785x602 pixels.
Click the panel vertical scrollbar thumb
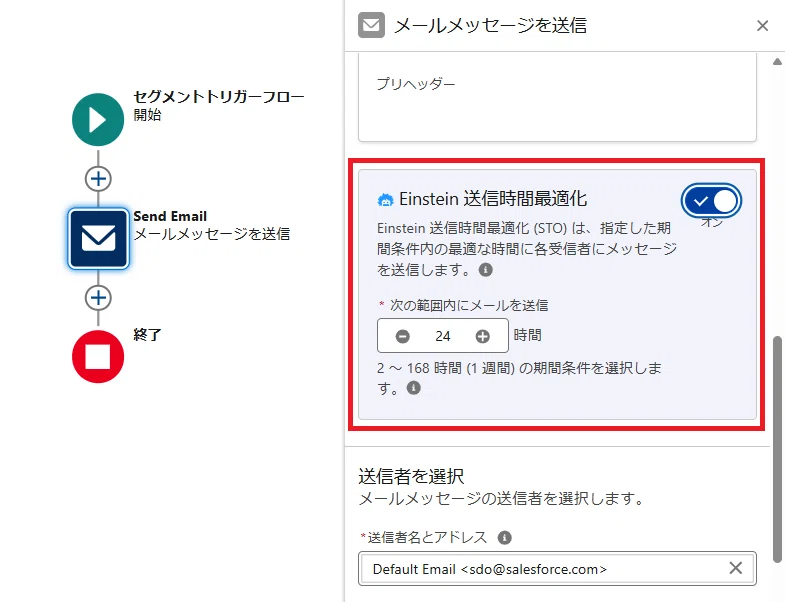click(777, 448)
